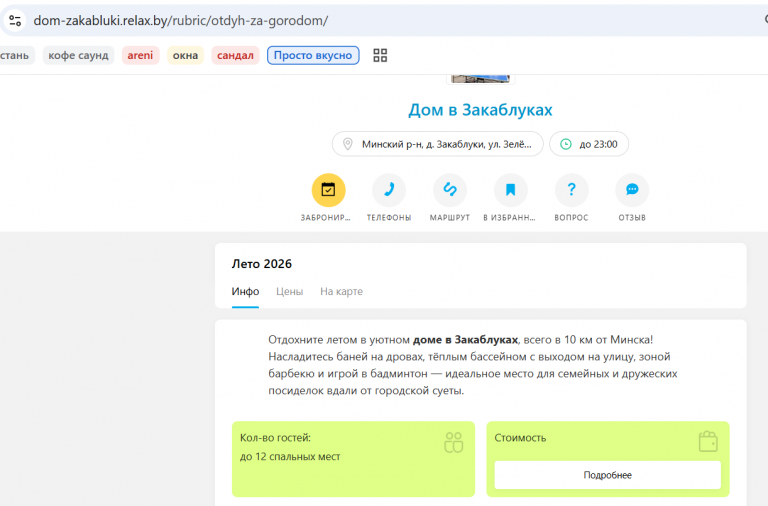This screenshot has height=506, width=768.
Task: Open the 'окна' bookmark chip
Action: tap(185, 55)
